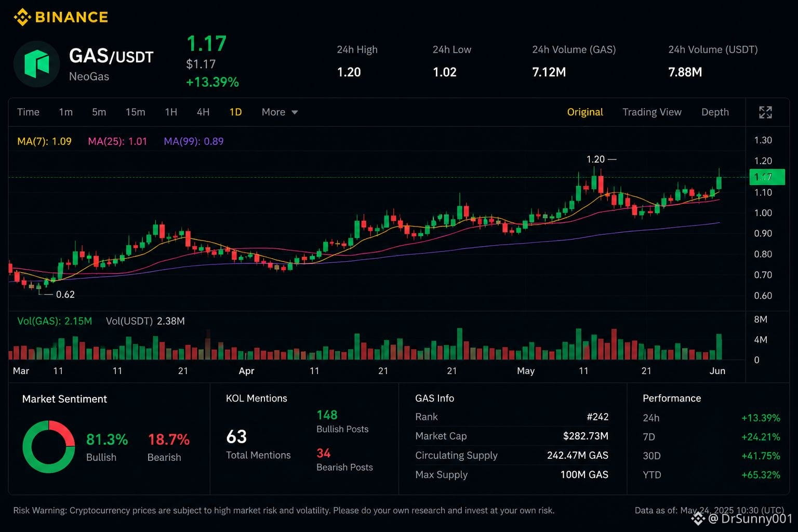Click the Performance 24h row label
Image resolution: width=798 pixels, height=532 pixels.
click(651, 418)
